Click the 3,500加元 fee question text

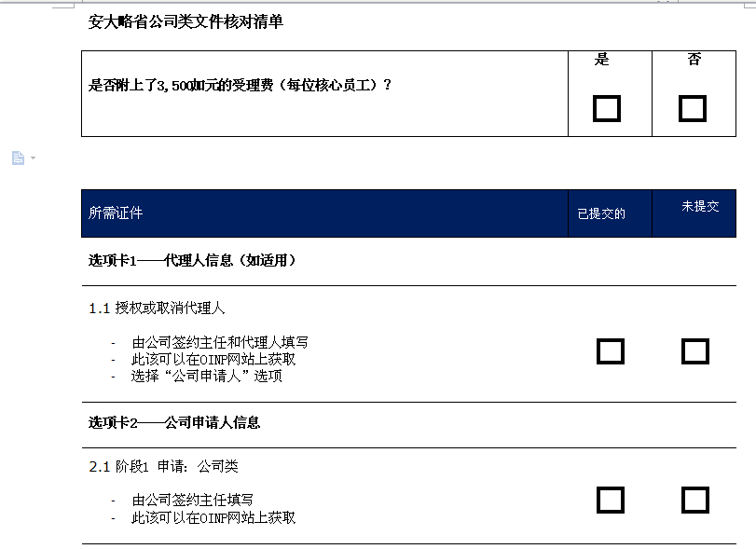click(240, 86)
